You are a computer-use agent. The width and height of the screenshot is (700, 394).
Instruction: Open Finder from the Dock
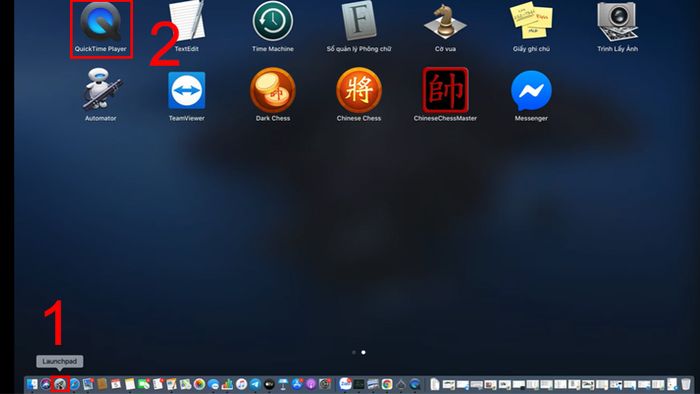pyautogui.click(x=32, y=384)
